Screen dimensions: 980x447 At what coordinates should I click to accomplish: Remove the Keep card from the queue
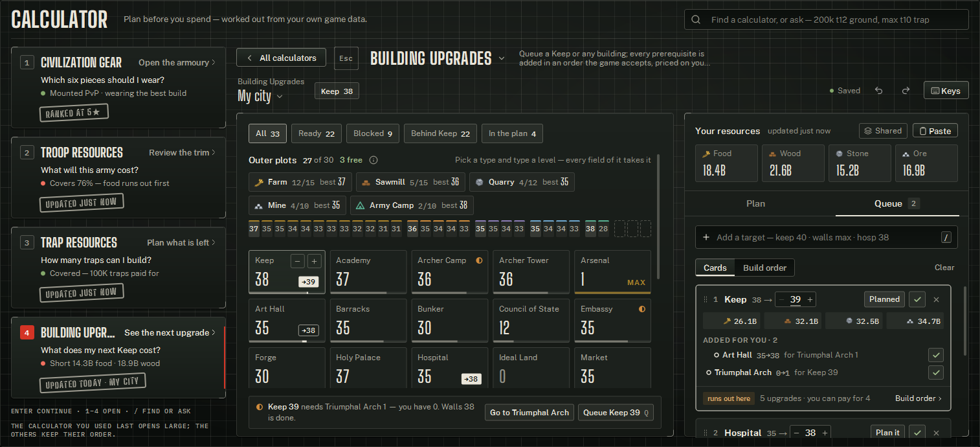pyautogui.click(x=936, y=299)
